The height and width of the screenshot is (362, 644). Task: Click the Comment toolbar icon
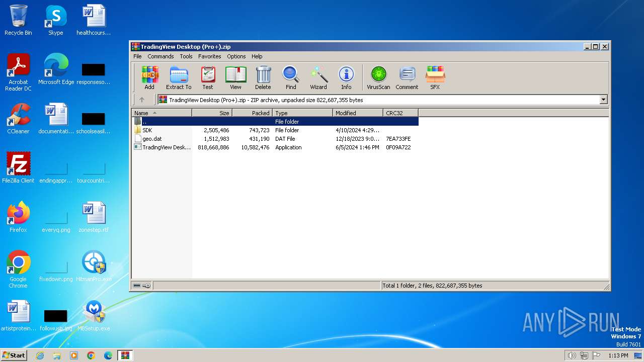pyautogui.click(x=407, y=78)
